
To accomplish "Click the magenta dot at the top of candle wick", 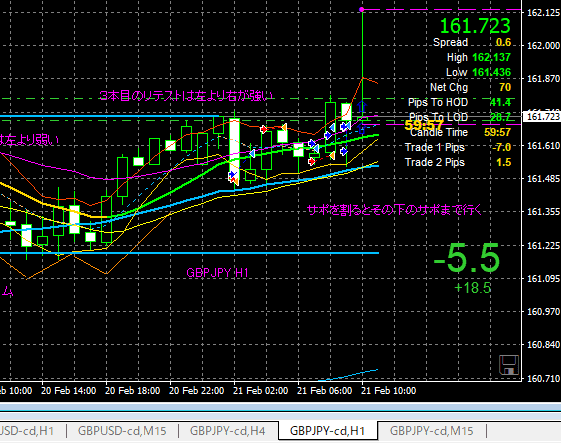I will tap(362, 10).
